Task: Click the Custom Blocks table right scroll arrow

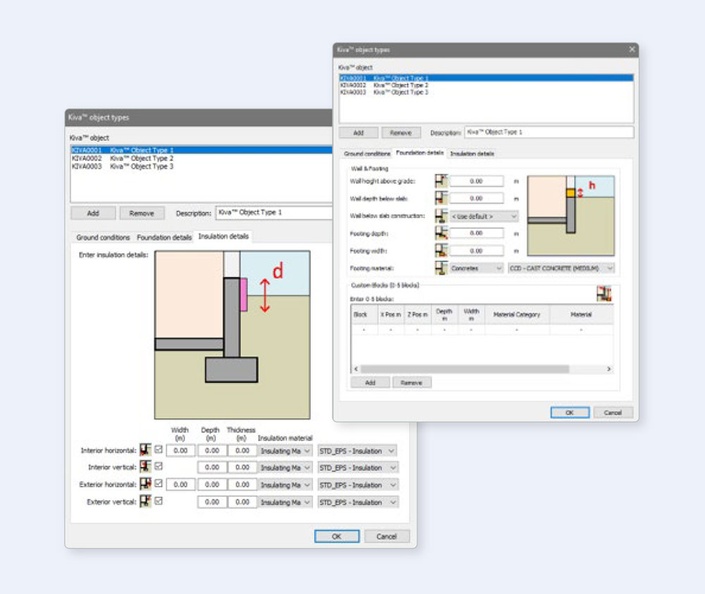Action: click(x=609, y=369)
